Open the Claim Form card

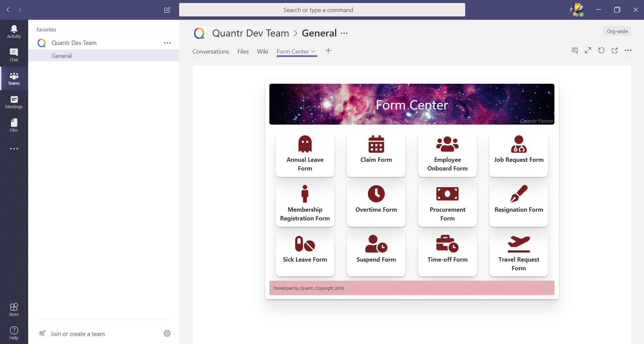[376, 154]
